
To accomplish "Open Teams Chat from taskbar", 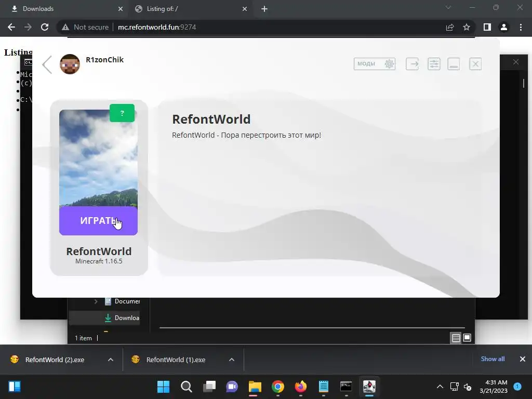I will [x=232, y=387].
